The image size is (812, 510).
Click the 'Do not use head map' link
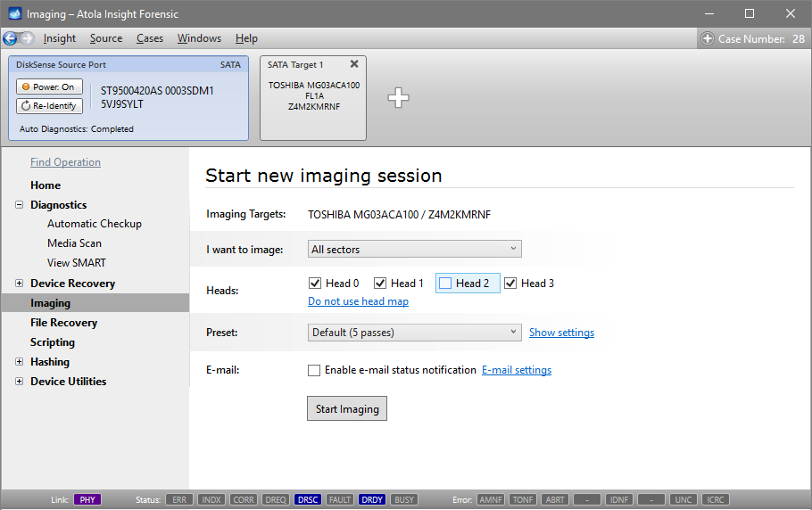pyautogui.click(x=359, y=301)
